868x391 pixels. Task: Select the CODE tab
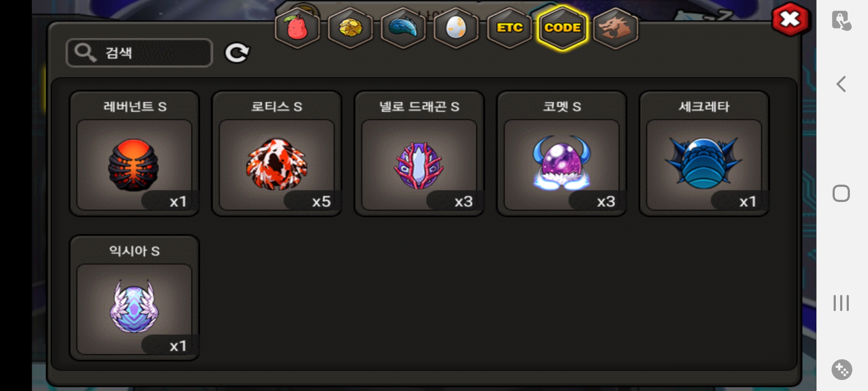pyautogui.click(x=562, y=28)
